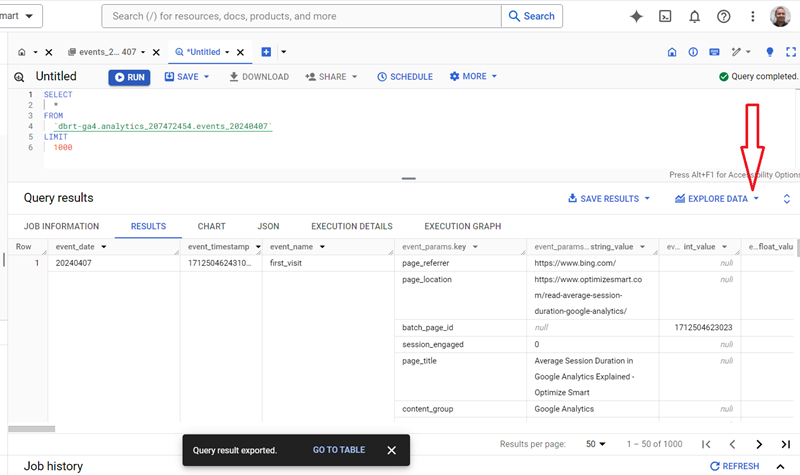Click the Search button
This screenshot has height=475, width=800.
532,16
